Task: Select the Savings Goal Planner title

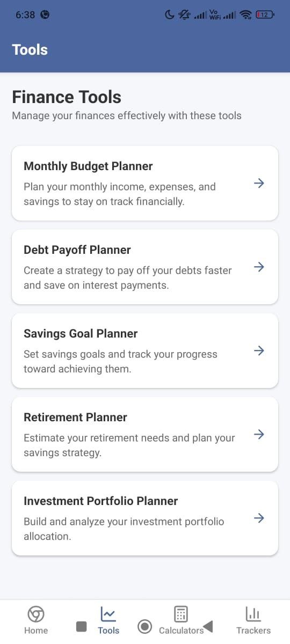Action: (81, 334)
